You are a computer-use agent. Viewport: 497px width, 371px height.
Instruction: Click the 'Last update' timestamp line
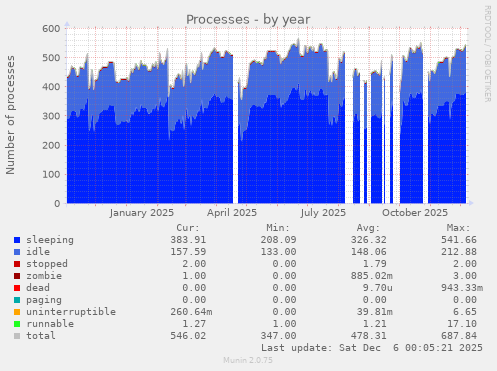pyautogui.click(x=372, y=348)
